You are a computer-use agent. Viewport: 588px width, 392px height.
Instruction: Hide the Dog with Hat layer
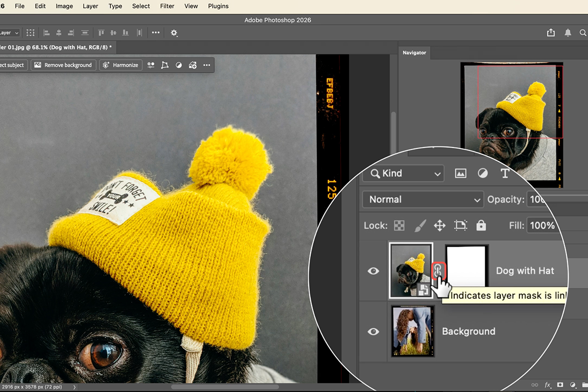point(373,271)
